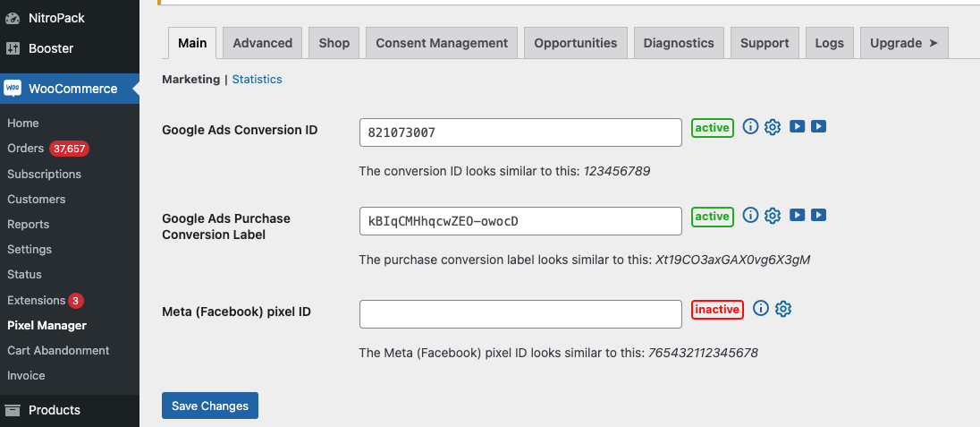Viewport: 980px width, 427px height.
Task: Go to the Opportunities tab
Action: tap(576, 43)
